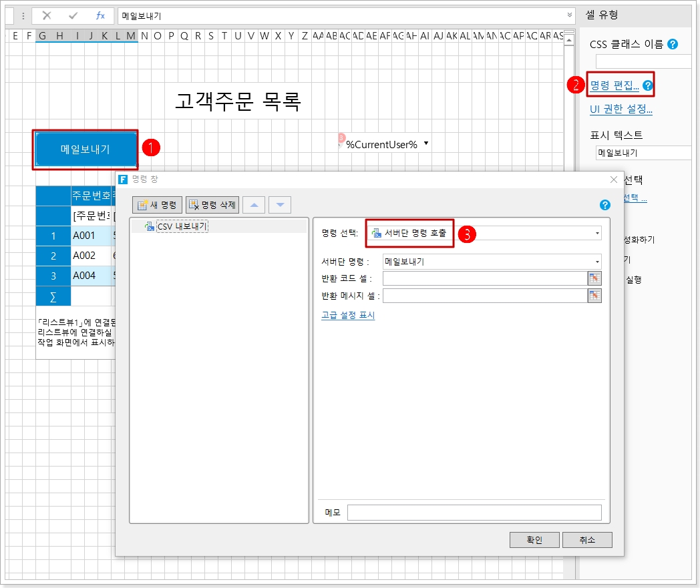Open the command selection (명령 선택) dropdown
The image size is (700, 588).
pyautogui.click(x=597, y=233)
